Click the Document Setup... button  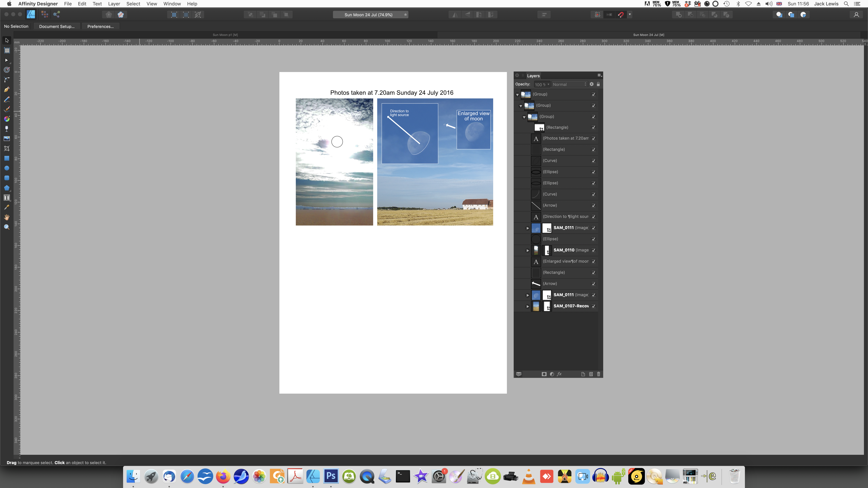pyautogui.click(x=57, y=26)
